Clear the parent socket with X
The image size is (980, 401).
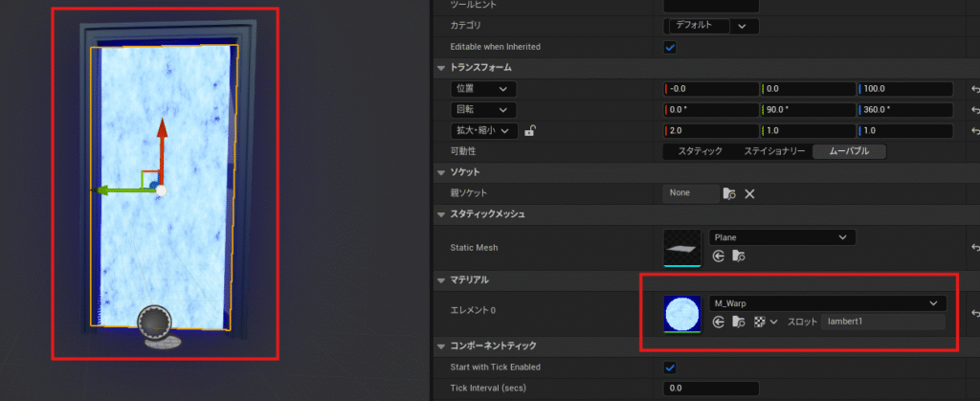(x=750, y=193)
